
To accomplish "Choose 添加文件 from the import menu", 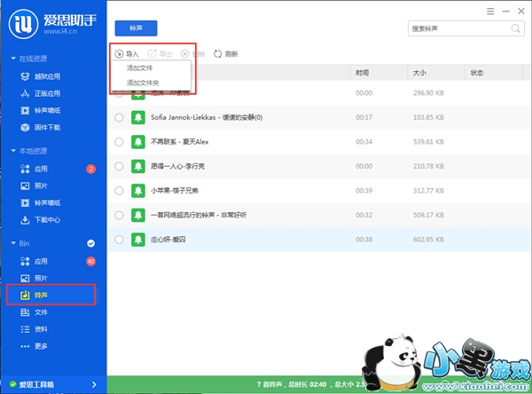I will [139, 68].
